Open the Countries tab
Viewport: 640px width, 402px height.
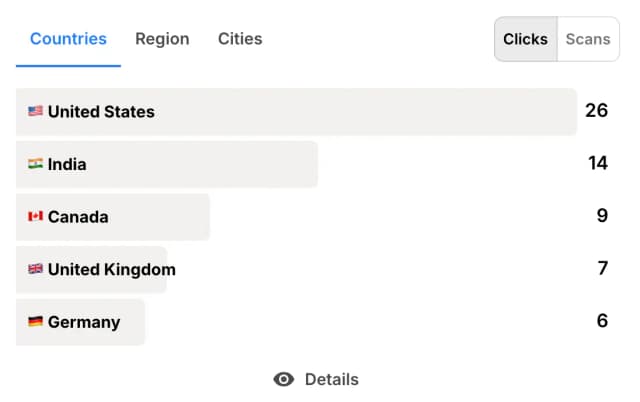pos(68,39)
